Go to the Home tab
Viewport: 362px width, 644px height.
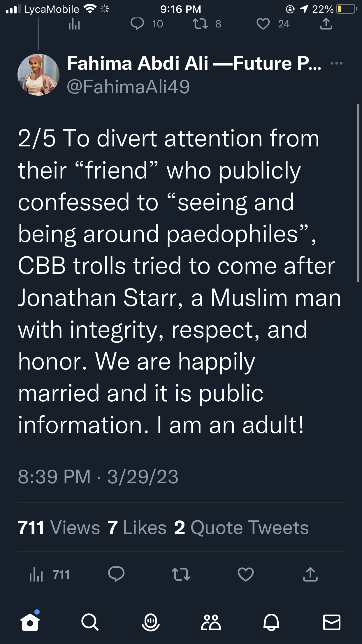click(30, 622)
